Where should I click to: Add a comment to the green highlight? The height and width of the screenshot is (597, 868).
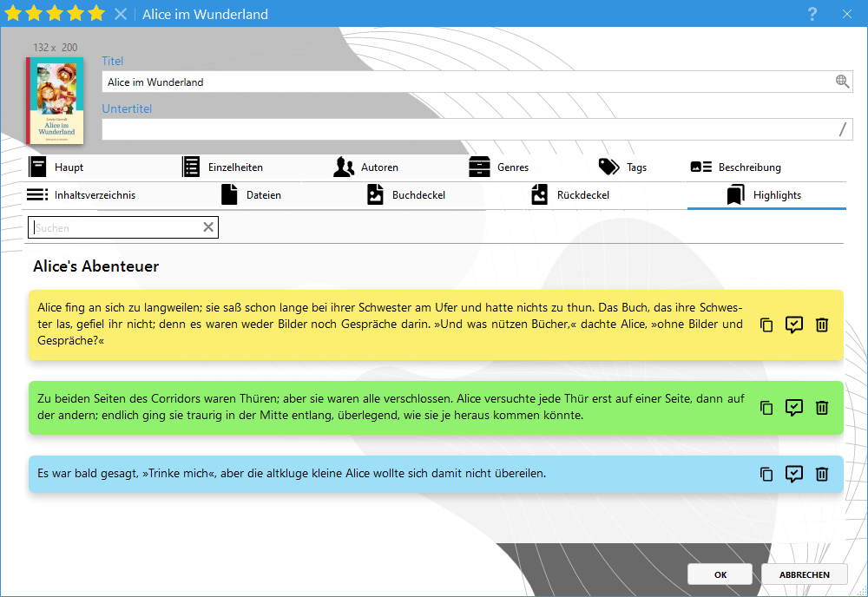793,408
